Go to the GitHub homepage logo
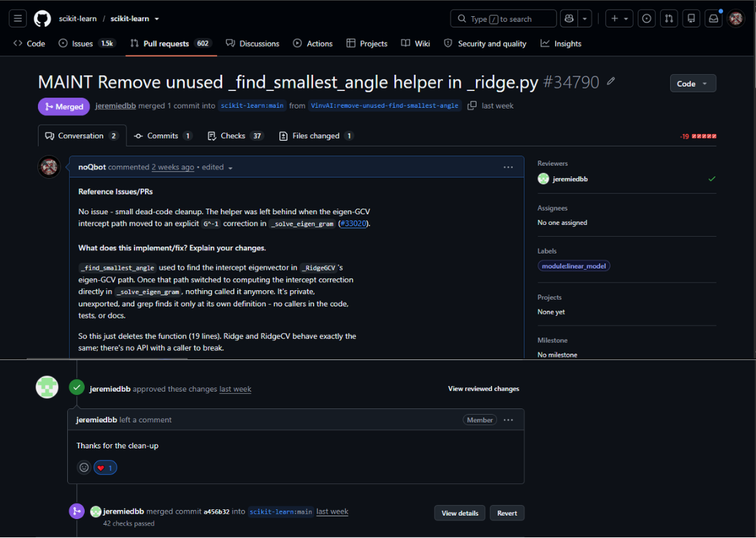The height and width of the screenshot is (538, 756). [x=43, y=19]
